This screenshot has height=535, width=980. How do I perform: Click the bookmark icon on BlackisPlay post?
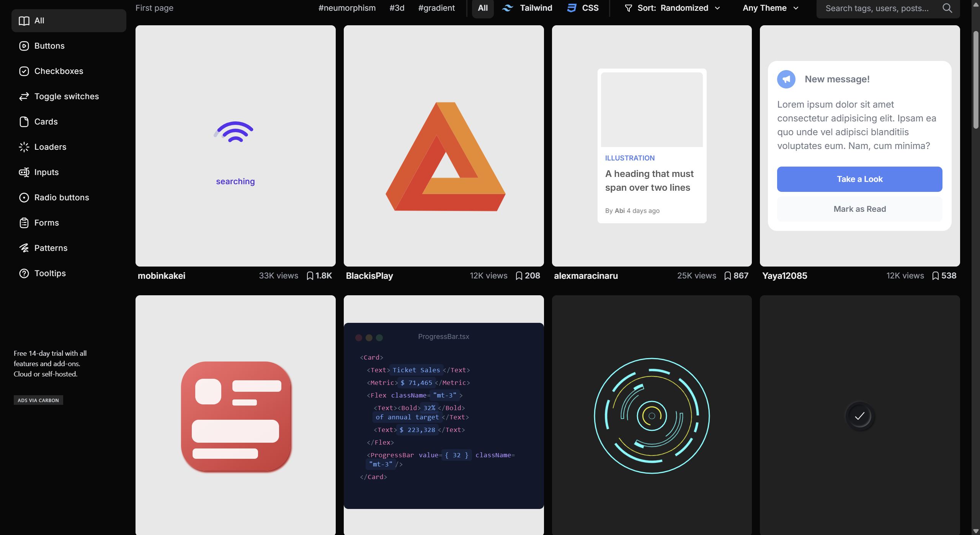(519, 276)
